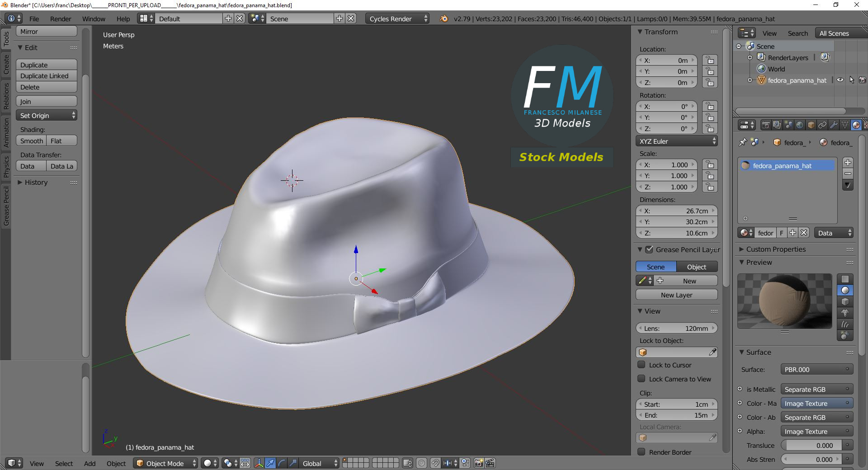
Task: Select the Scale manipulator icon
Action: (293, 463)
